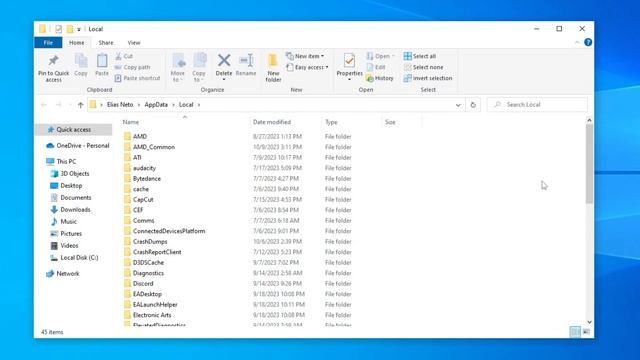Open the Customize Quick Access Toolbar arrow
The width and height of the screenshot is (640, 360).
click(79, 29)
